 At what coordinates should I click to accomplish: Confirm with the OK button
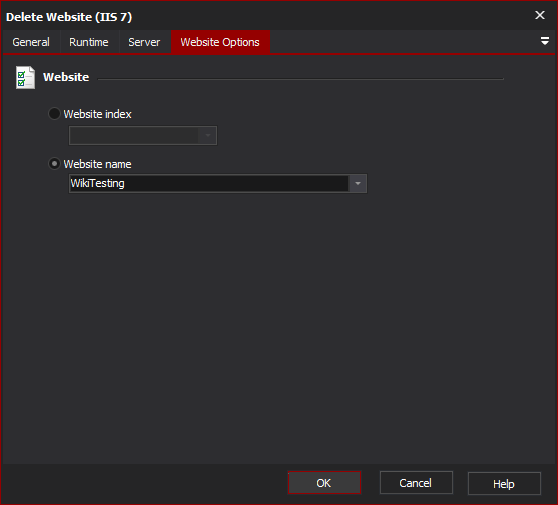(324, 483)
